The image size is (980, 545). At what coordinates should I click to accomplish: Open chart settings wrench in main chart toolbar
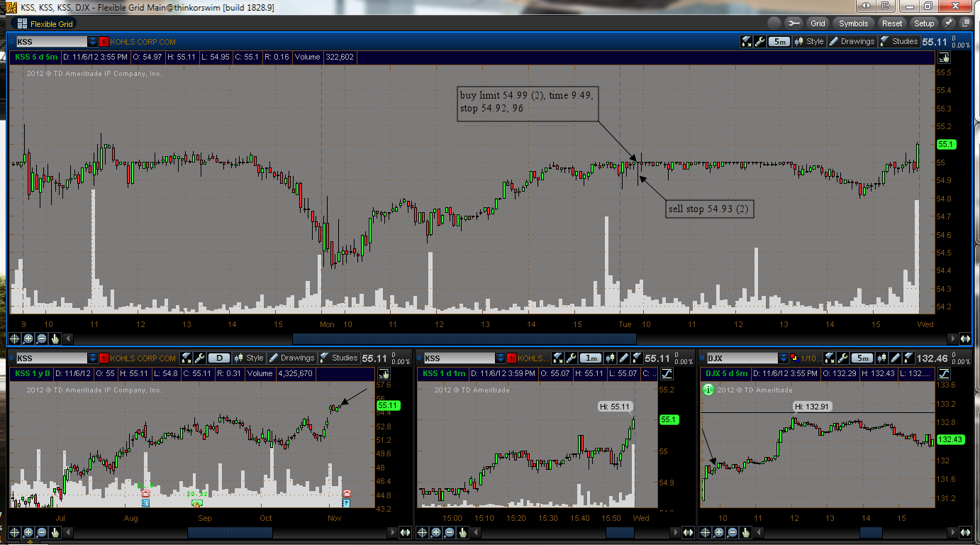pos(759,41)
